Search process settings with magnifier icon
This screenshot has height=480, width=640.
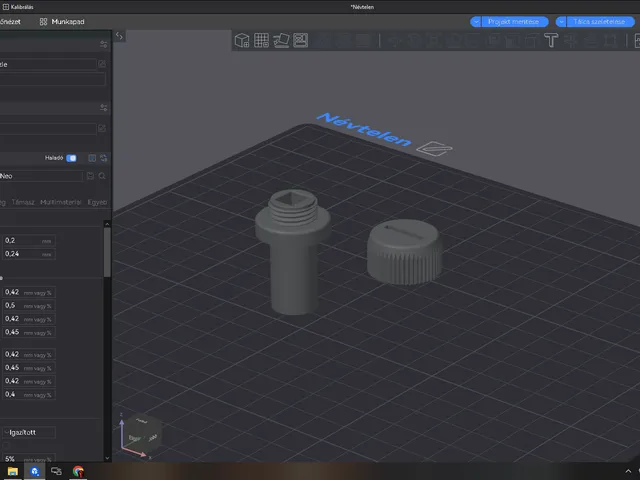pos(102,176)
